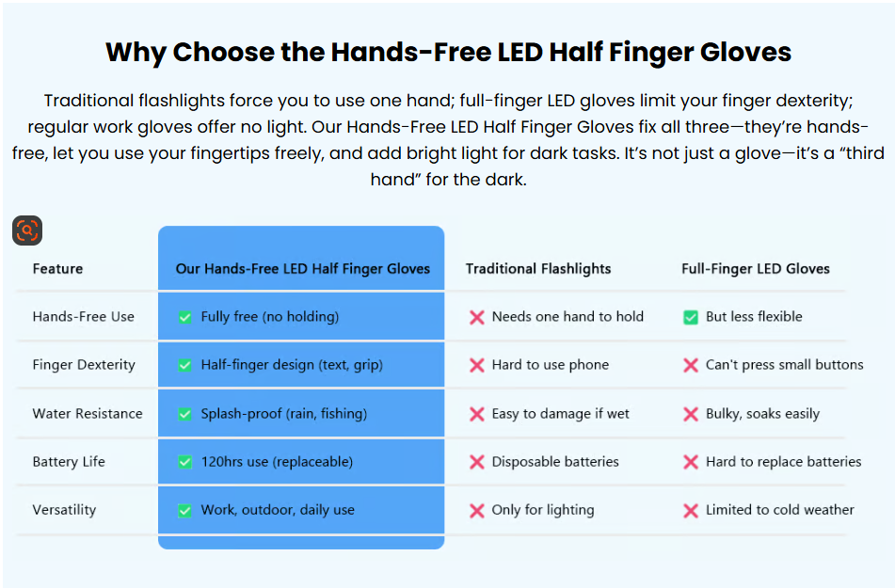This screenshot has height=588, width=895.
Task: Click red X next to Hard to use phone
Action: point(476,365)
